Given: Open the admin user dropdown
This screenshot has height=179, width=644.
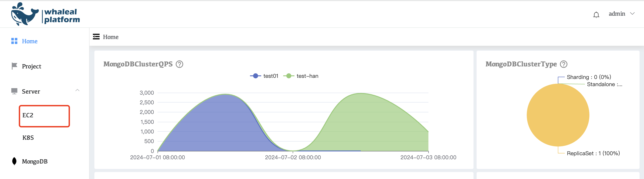Looking at the screenshot, I should pos(621,14).
